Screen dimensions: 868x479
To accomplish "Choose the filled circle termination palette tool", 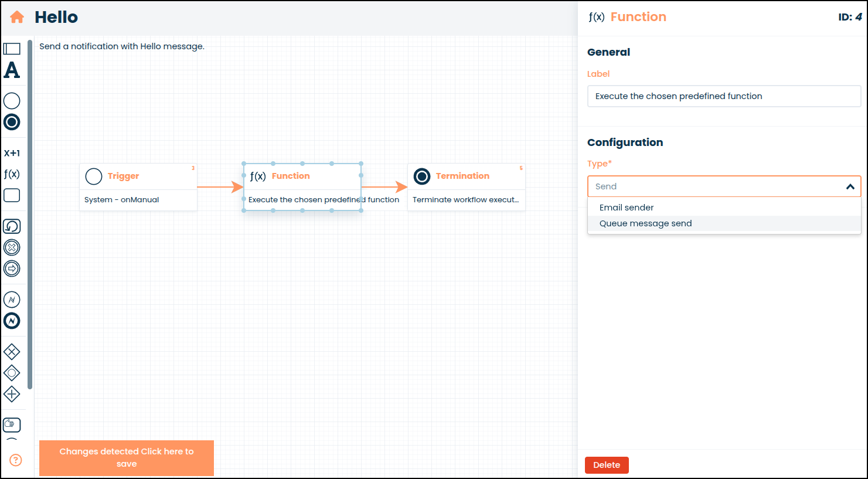I will point(12,122).
